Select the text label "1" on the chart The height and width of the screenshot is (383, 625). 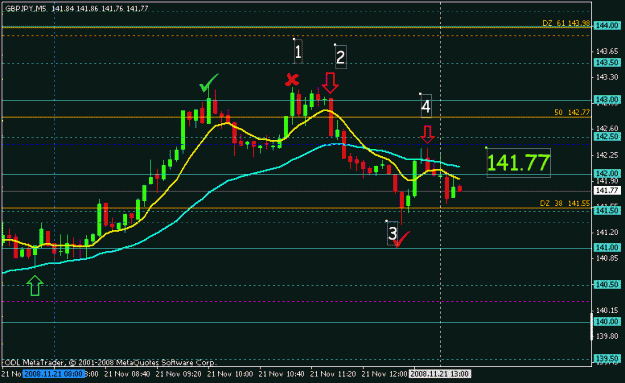pyautogui.click(x=298, y=52)
